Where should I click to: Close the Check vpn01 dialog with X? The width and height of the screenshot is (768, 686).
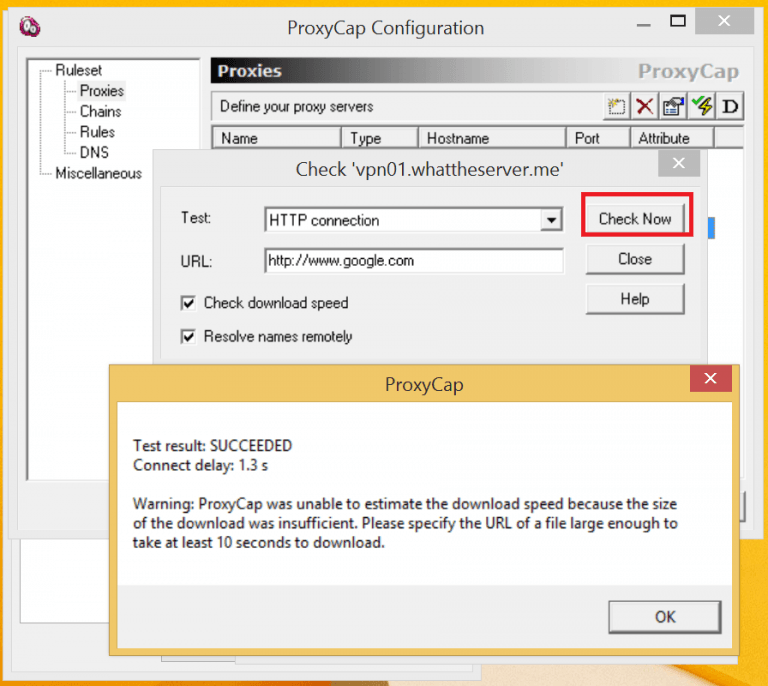tap(678, 163)
